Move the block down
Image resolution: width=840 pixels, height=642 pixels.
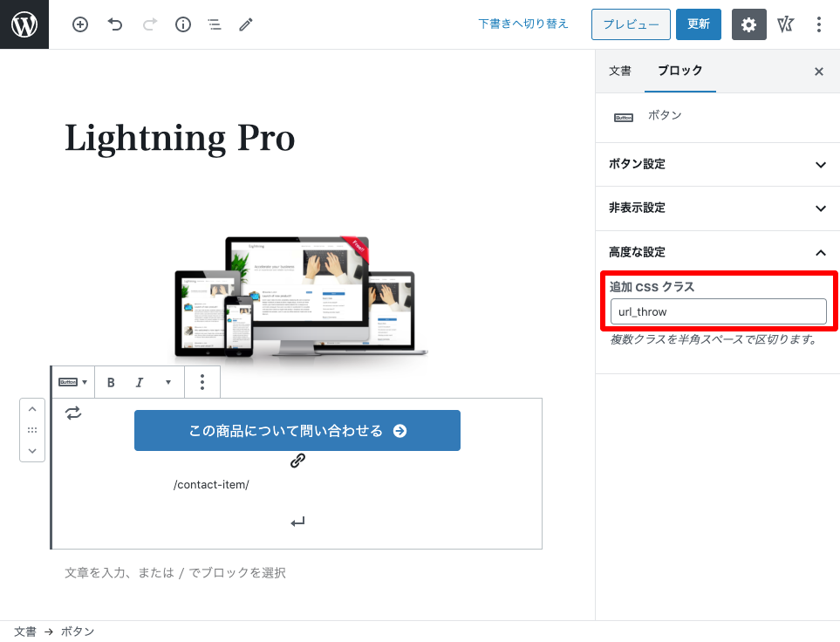coord(32,451)
